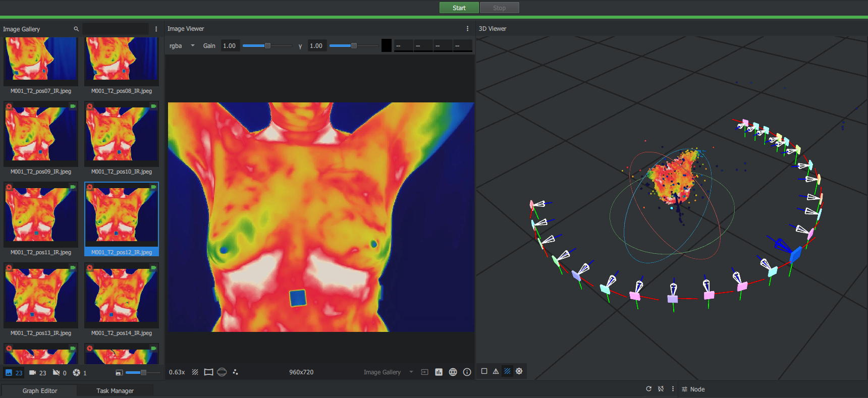The height and width of the screenshot is (398, 868).
Task: Open the image statistics chart icon
Action: coord(439,372)
